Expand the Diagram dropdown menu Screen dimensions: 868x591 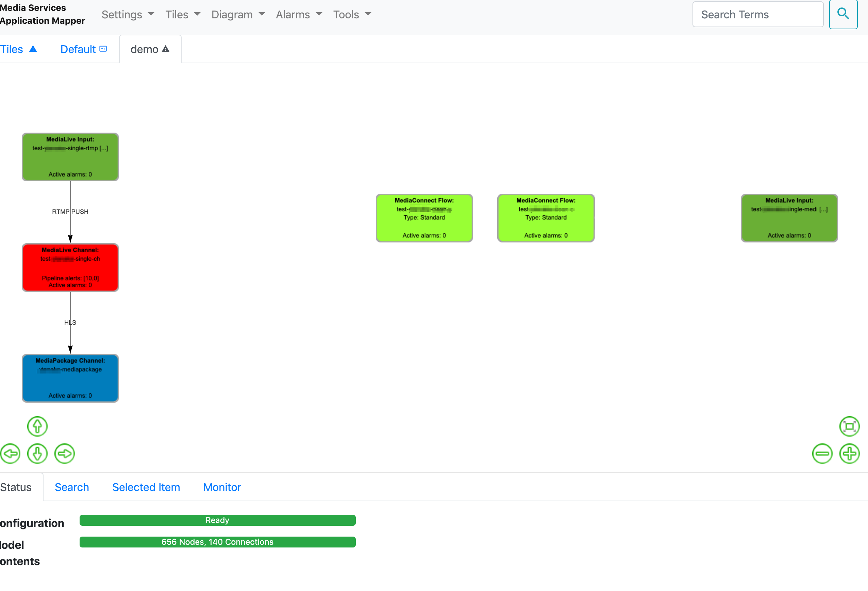tap(238, 14)
